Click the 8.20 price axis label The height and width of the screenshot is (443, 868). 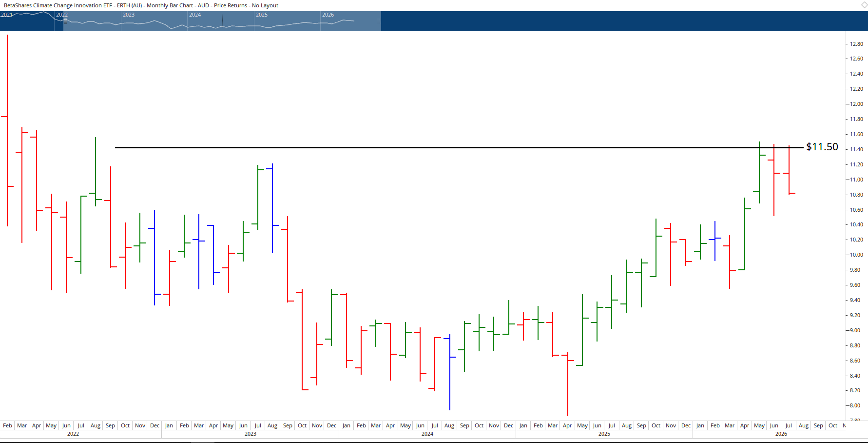pos(855,390)
